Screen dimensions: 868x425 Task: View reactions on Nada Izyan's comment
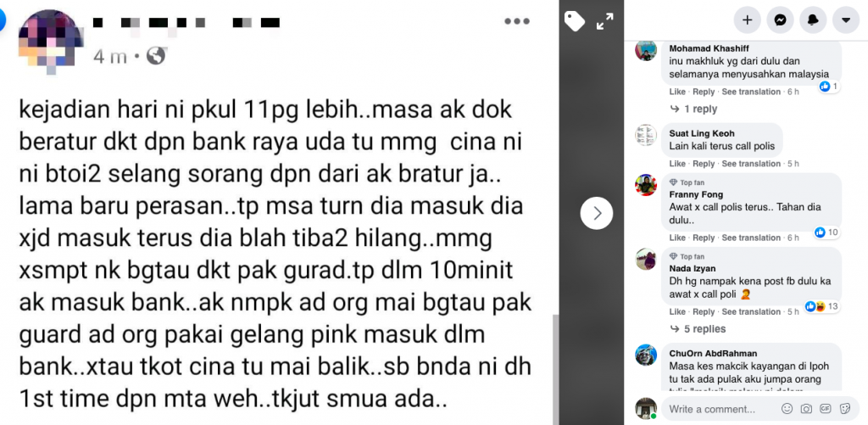[x=821, y=306]
